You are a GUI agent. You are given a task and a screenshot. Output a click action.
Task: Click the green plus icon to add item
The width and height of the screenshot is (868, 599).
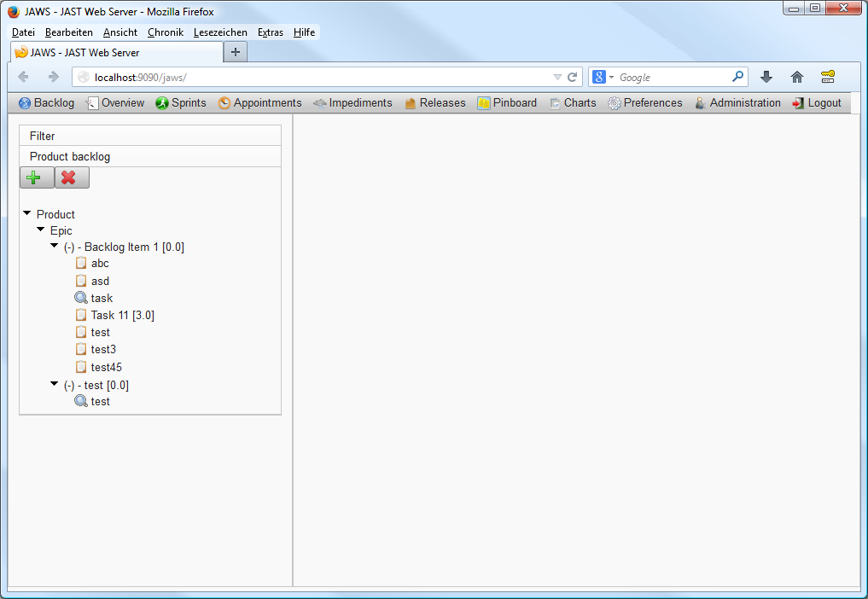(36, 177)
